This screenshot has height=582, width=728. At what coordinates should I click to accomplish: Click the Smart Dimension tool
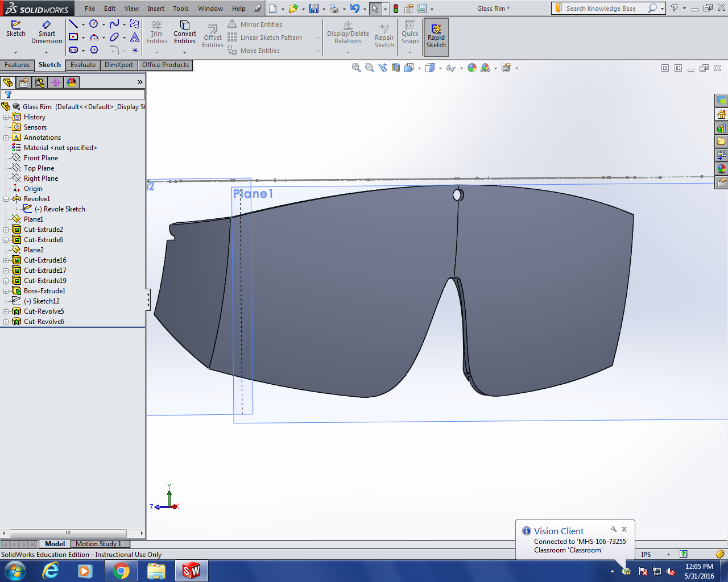pyautogui.click(x=47, y=33)
